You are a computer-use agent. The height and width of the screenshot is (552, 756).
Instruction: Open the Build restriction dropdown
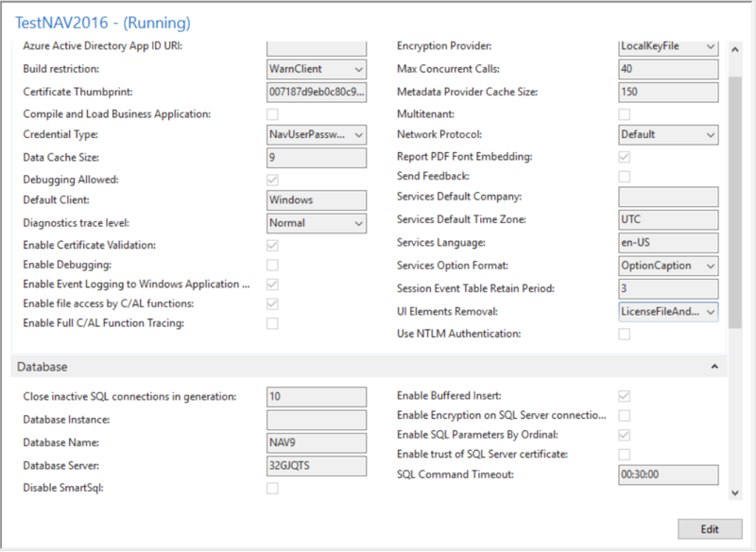(317, 69)
